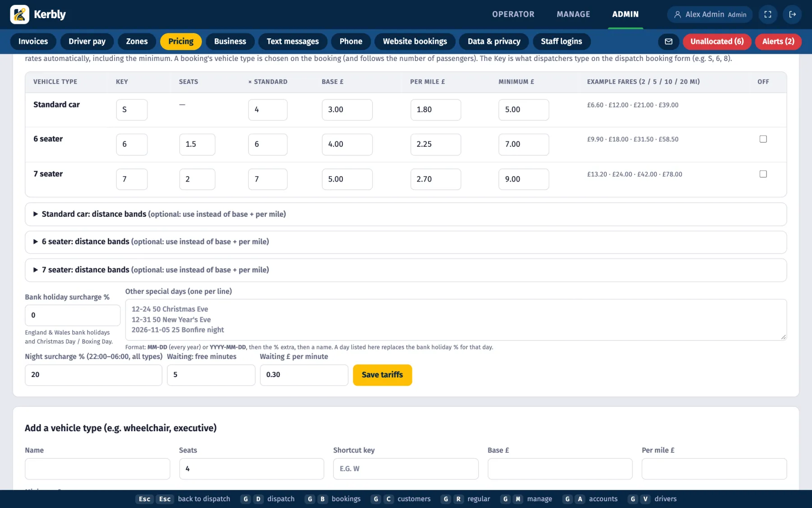Click the log out icon
The height and width of the screenshot is (508, 812).
point(792,14)
